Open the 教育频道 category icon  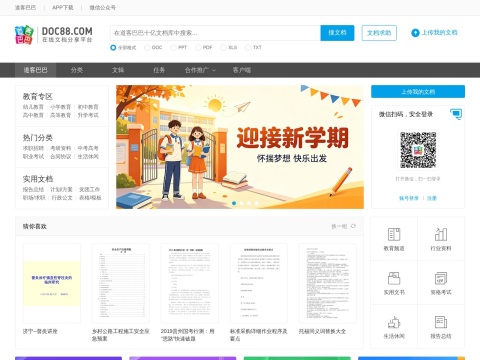[x=394, y=234]
